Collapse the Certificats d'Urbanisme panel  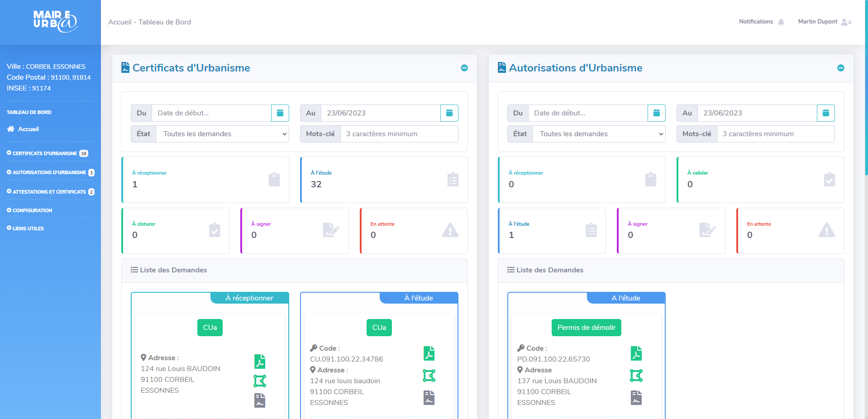coord(464,68)
